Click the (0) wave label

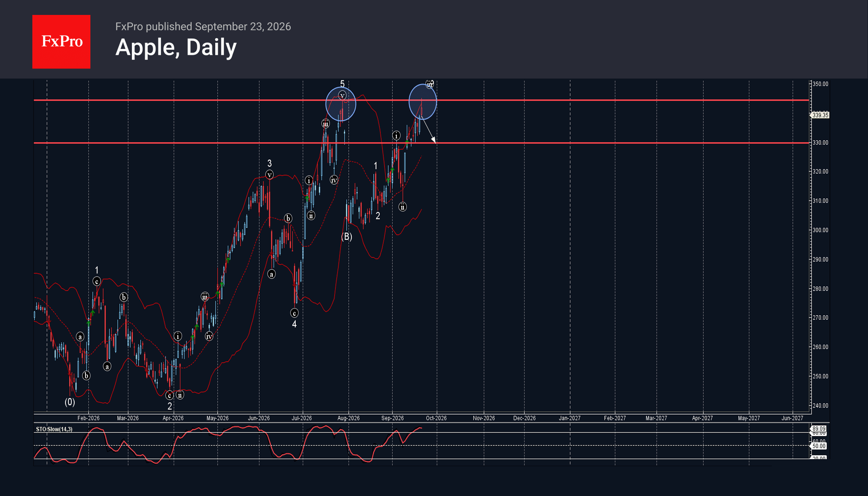[x=70, y=402]
